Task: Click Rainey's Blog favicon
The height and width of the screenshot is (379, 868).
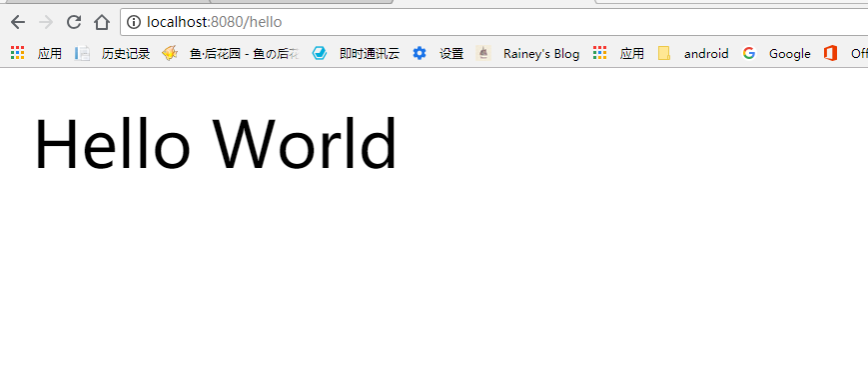Action: click(x=483, y=53)
